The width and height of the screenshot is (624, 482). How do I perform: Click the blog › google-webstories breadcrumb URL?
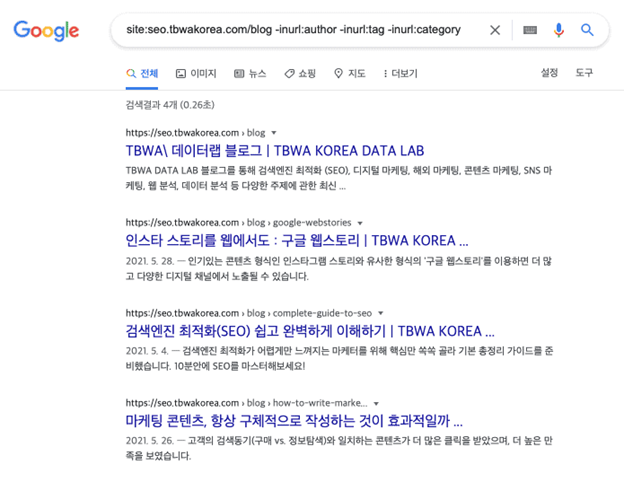point(238,222)
